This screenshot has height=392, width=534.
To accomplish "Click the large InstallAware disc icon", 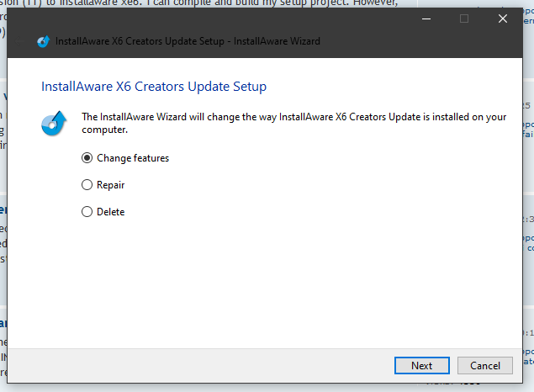I will 54,124.
